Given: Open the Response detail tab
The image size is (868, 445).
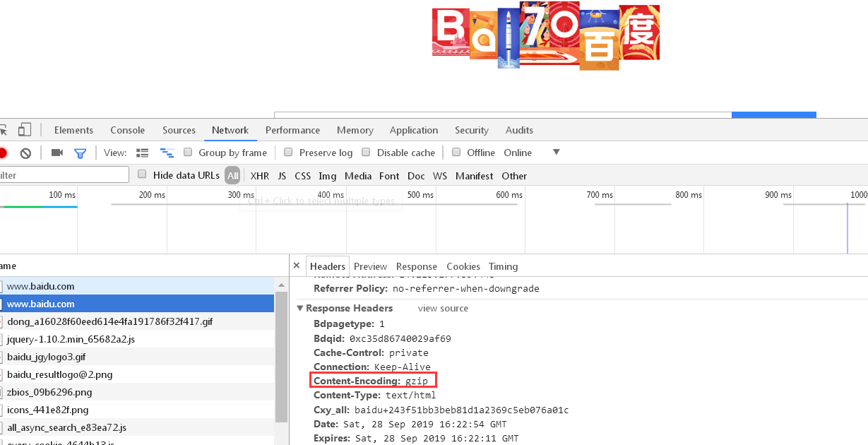Looking at the screenshot, I should [417, 266].
